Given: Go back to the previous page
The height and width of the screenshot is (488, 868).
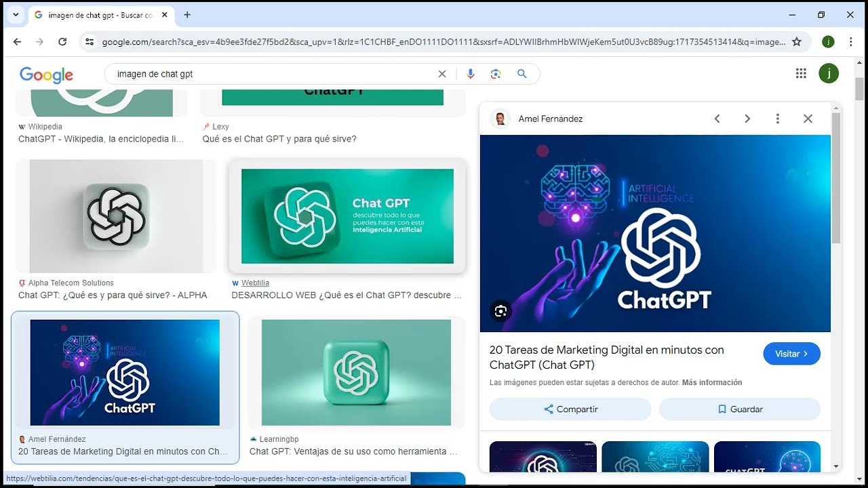Looking at the screenshot, I should tap(17, 42).
